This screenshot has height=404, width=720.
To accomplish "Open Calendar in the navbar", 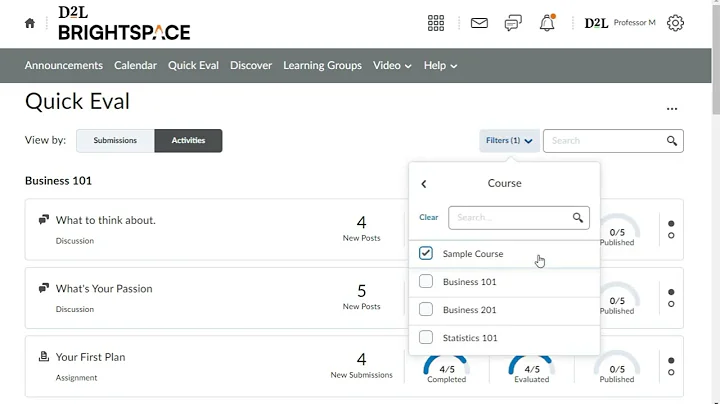I will click(135, 66).
